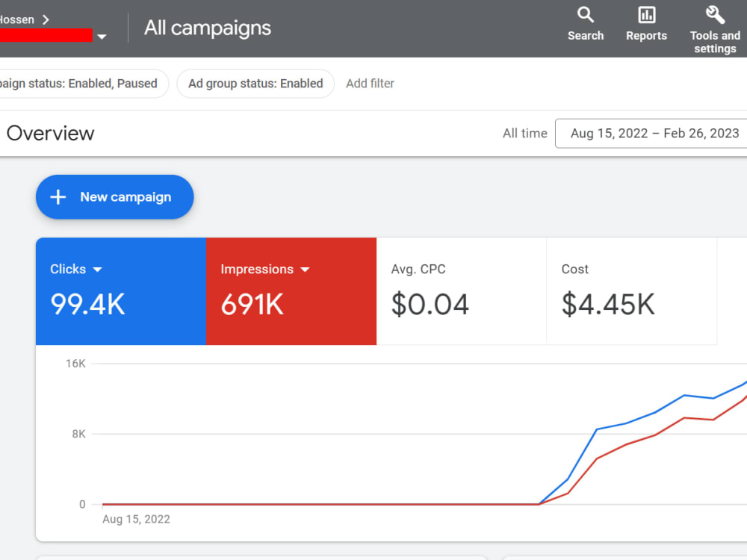Click the 691K impressions value
The image size is (747, 560).
tap(252, 305)
